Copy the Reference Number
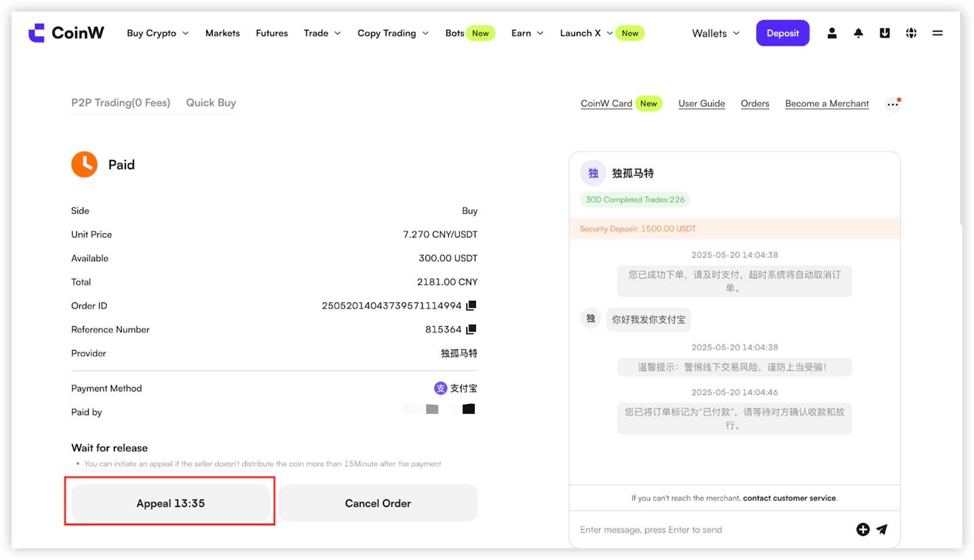This screenshot has height=560, width=974. [471, 329]
